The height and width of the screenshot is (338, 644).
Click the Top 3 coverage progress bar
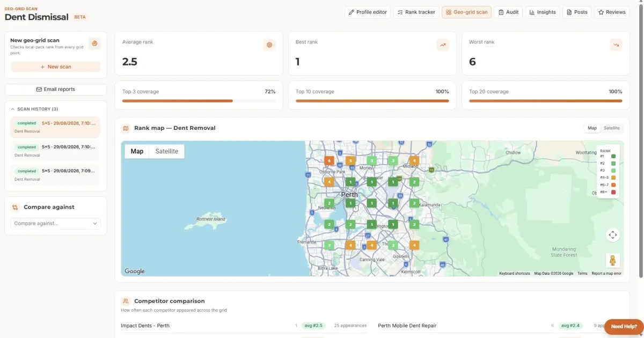199,101
